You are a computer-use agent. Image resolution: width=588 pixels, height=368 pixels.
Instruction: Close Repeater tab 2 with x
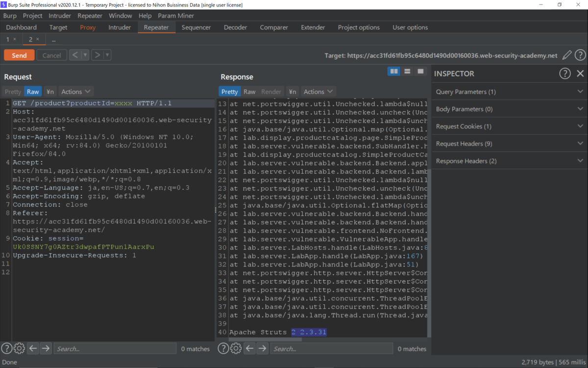coord(38,39)
